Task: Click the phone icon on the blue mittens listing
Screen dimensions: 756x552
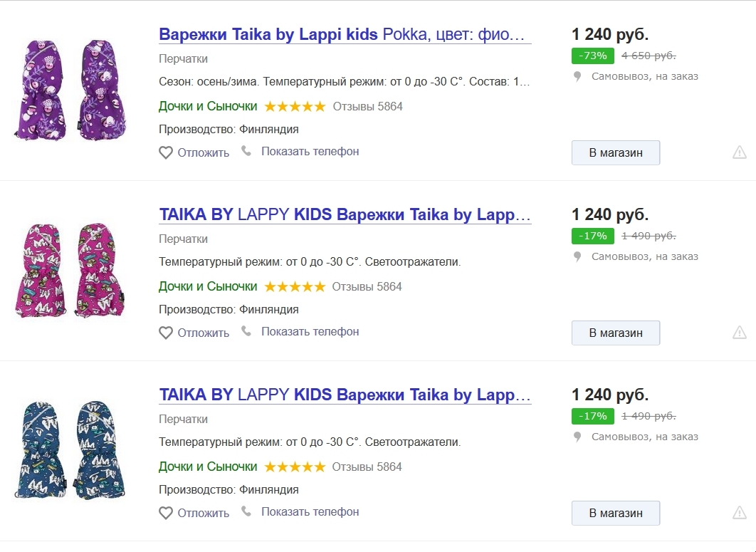Action: 246,511
